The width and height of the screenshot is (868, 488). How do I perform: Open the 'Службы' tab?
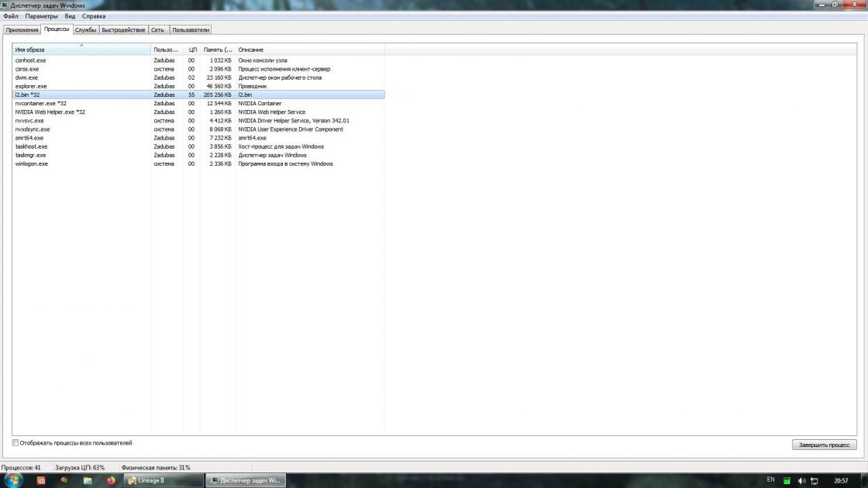point(85,30)
